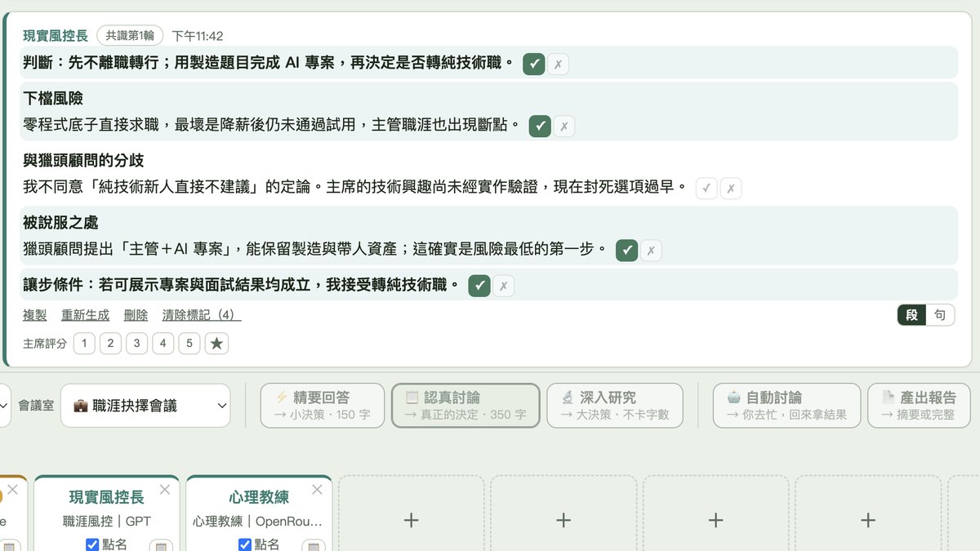This screenshot has width=980, height=551.
Task: Rate the reply 5 in 主席評分
Action: pos(189,344)
